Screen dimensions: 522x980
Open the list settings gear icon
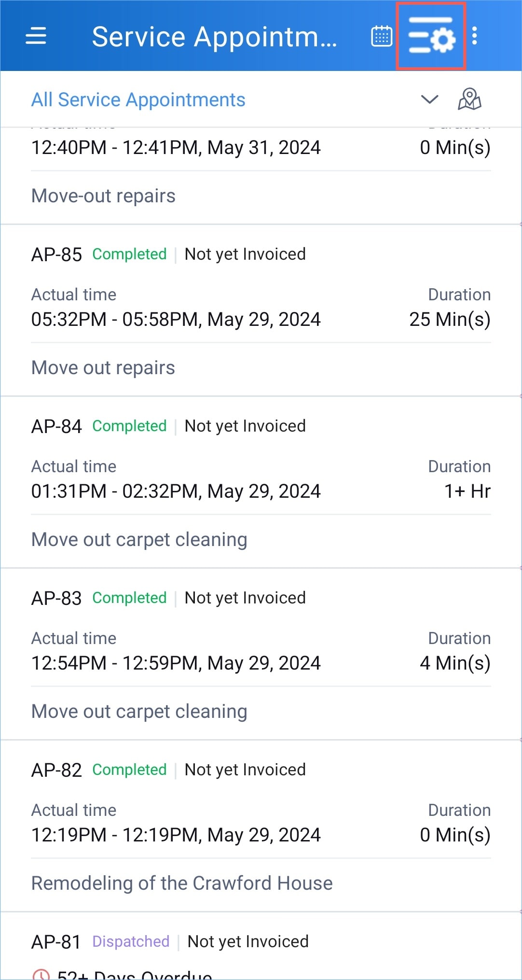click(x=431, y=36)
